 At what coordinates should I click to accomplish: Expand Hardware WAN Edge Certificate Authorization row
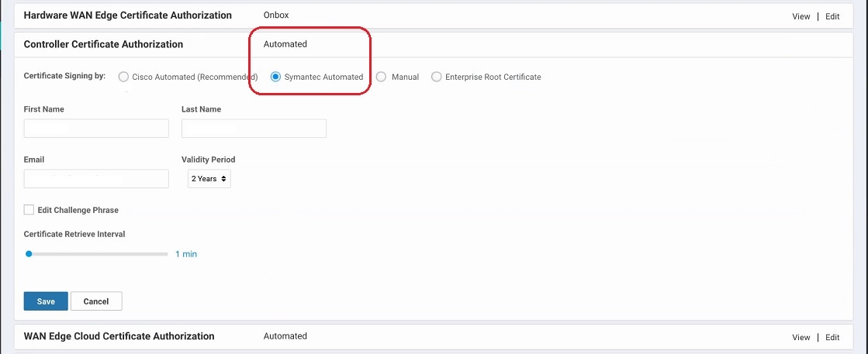(434, 15)
